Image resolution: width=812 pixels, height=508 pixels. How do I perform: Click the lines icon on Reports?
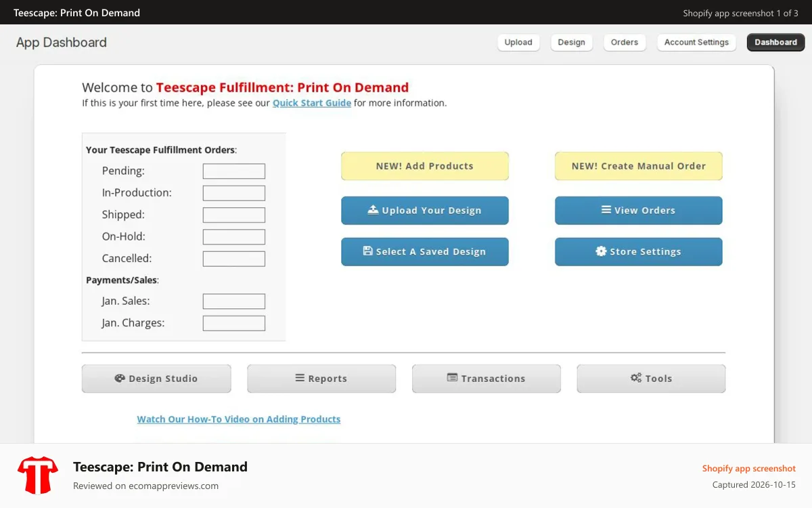point(300,378)
